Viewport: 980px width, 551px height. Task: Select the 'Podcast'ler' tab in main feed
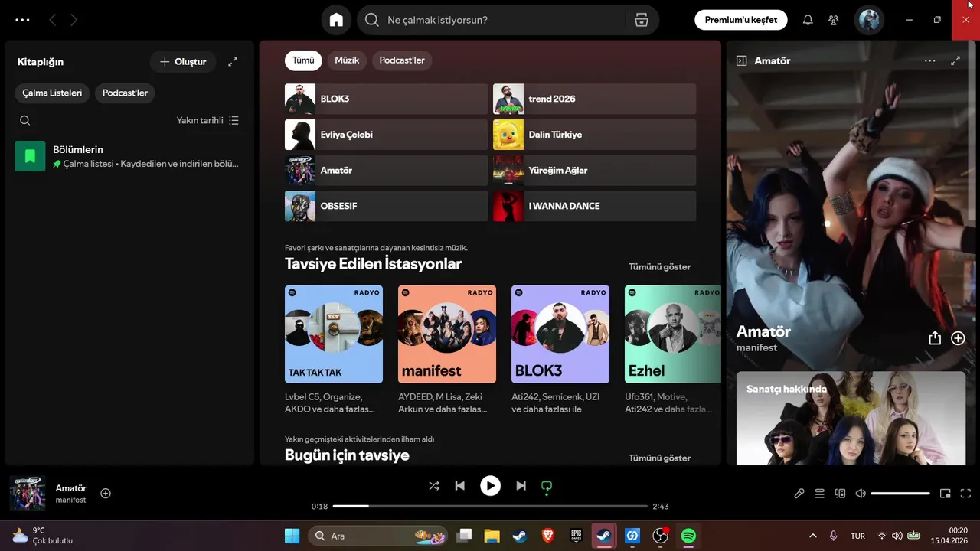(x=402, y=60)
